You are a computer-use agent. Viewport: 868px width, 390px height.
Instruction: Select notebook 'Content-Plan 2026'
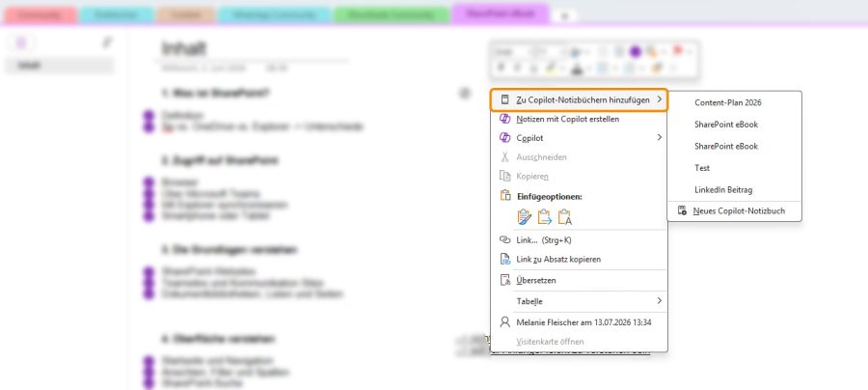coord(735,102)
